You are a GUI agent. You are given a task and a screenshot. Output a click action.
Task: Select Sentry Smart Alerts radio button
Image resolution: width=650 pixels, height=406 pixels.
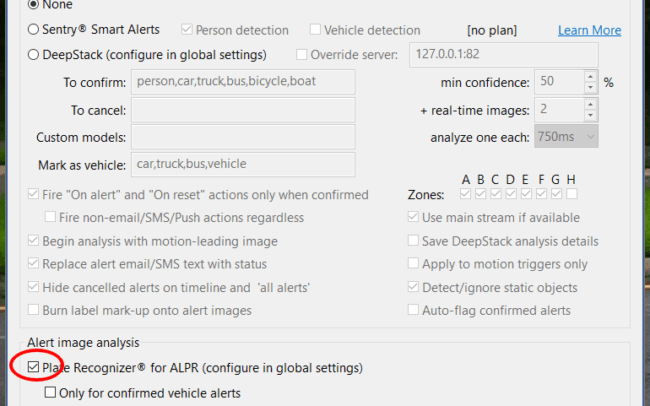[33, 29]
